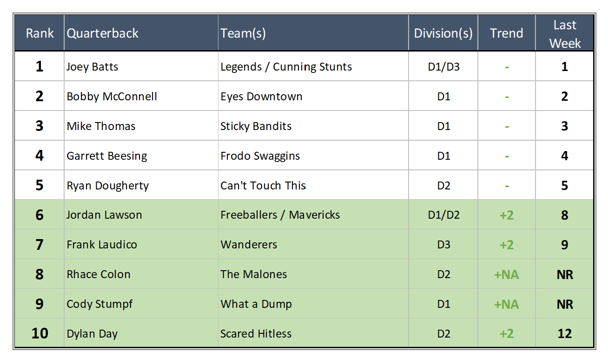Select the Division(s) header cell
The image size is (608, 364).
[x=443, y=33]
